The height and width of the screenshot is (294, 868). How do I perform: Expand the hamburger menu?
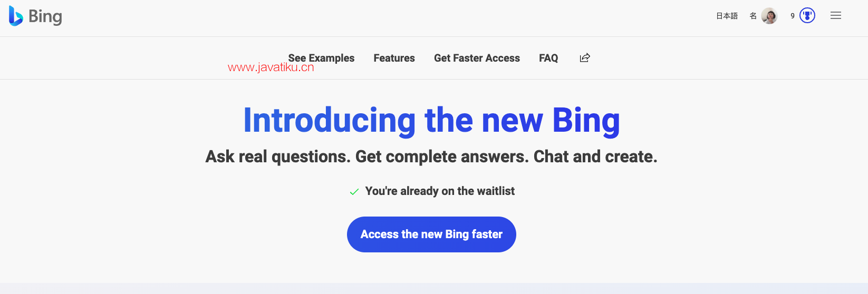[836, 16]
